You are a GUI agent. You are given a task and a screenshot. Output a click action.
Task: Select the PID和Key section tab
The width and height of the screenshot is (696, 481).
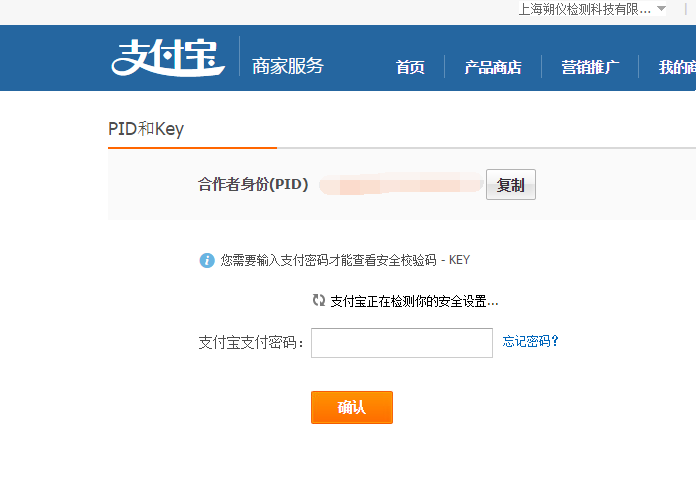[146, 129]
